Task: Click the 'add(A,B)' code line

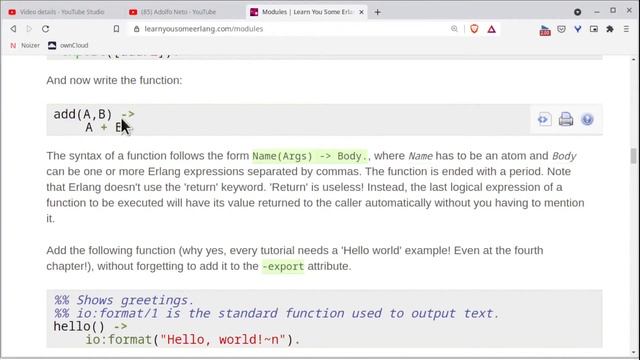Action: (x=94, y=114)
